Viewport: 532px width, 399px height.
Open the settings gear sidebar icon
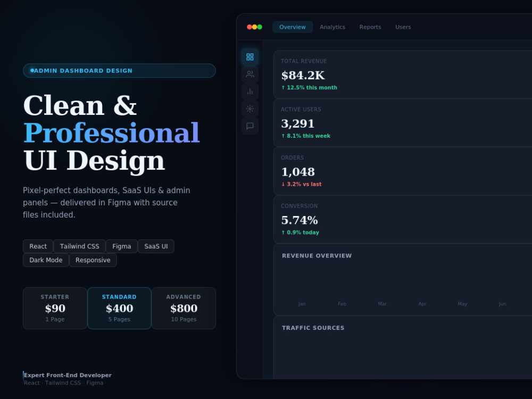point(250,109)
